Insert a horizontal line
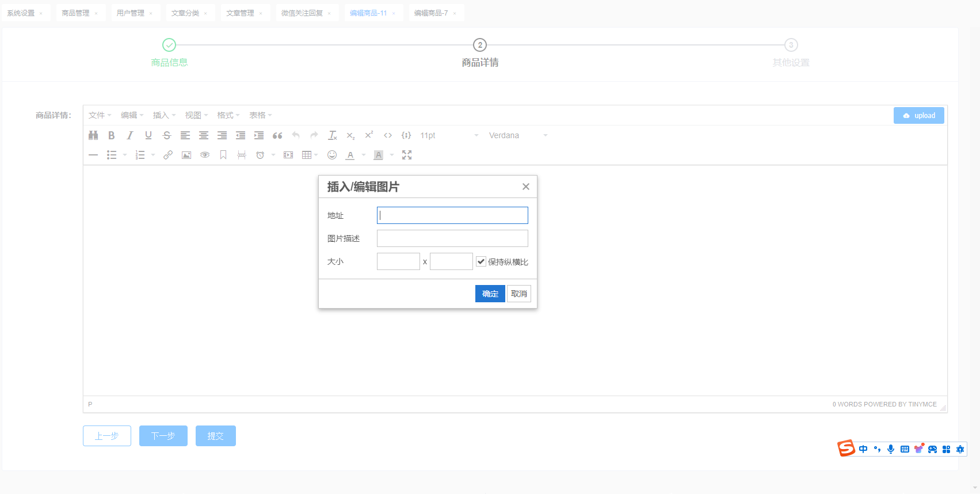The height and width of the screenshot is (494, 980). pos(93,155)
